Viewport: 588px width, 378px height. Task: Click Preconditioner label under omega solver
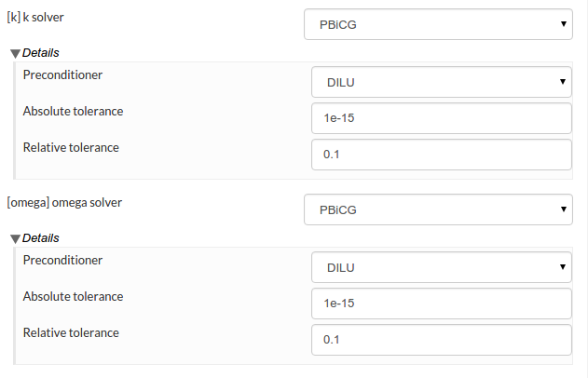pyautogui.click(x=62, y=261)
